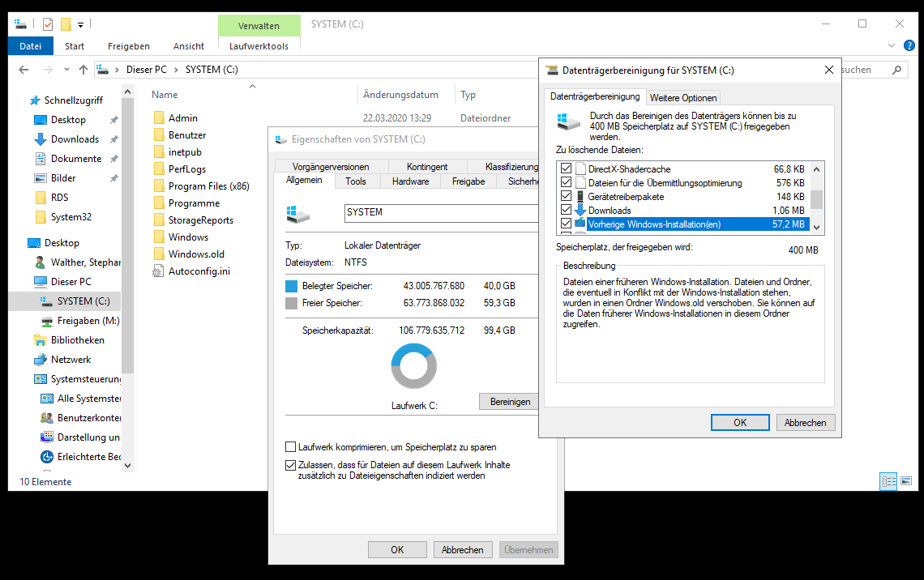This screenshot has height=580, width=924.
Task: Click Abbrechen in properties dialog
Action: (463, 549)
